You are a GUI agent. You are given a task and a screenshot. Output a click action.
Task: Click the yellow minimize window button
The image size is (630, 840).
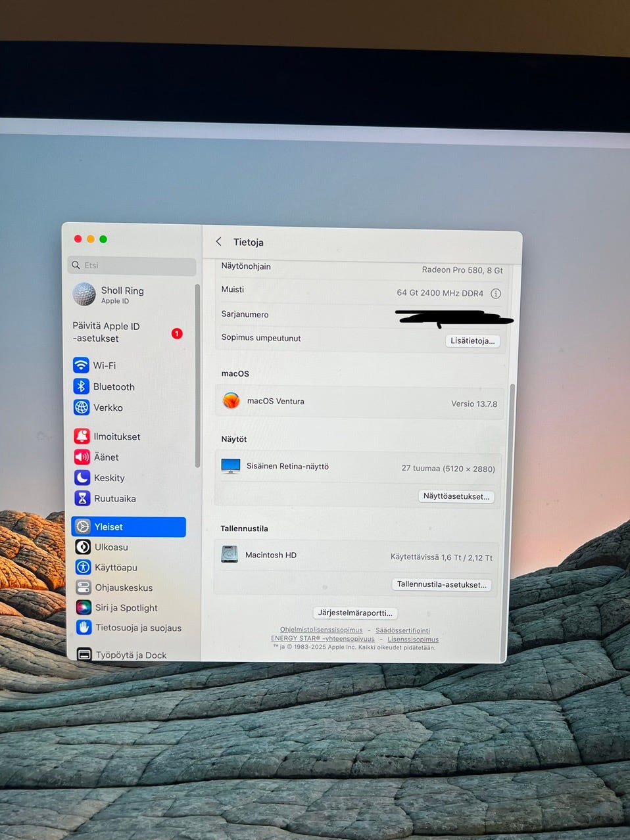[91, 239]
